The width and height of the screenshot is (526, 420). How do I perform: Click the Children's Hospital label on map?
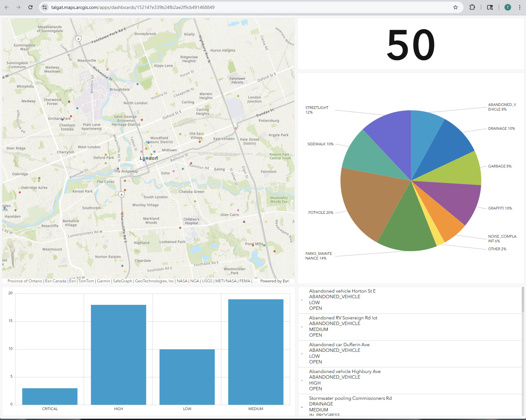tap(191, 221)
